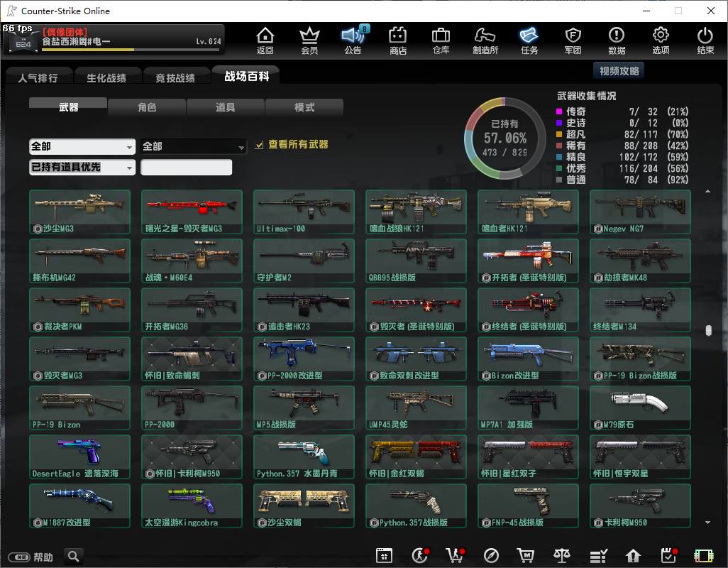Click the 返回 home icon
Viewport: 728px width, 568px height.
coord(265,40)
